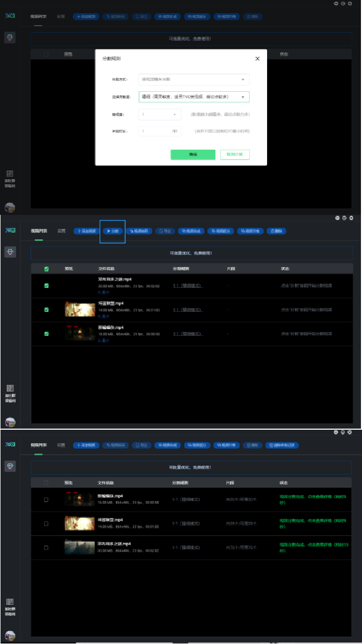Close the 分割规则 dialog with the X icon
The height and width of the screenshot is (644, 362).
point(257,58)
